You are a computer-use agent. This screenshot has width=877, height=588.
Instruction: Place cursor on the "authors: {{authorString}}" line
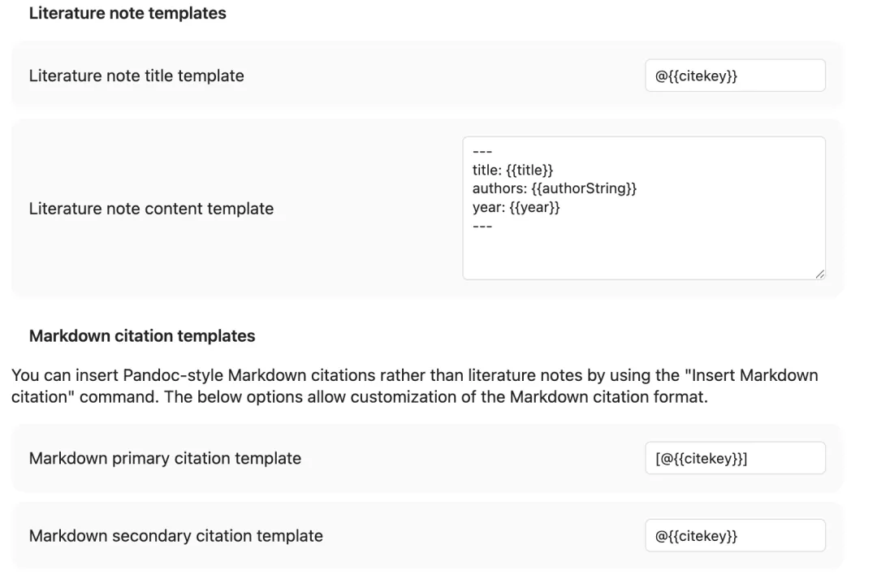coord(555,188)
